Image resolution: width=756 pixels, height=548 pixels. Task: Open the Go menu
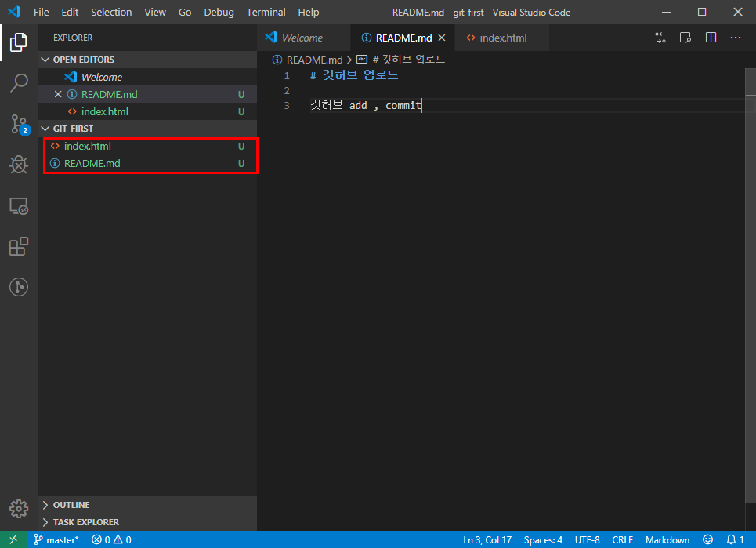[185, 12]
